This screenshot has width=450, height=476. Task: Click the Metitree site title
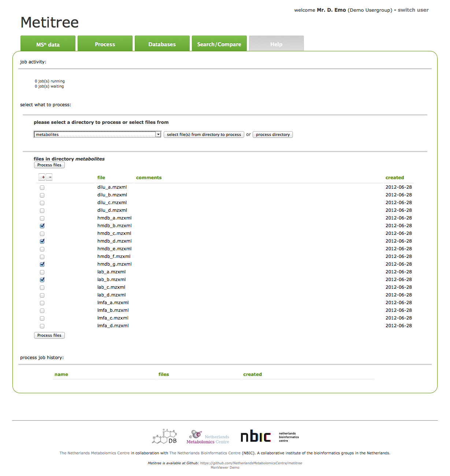click(50, 22)
